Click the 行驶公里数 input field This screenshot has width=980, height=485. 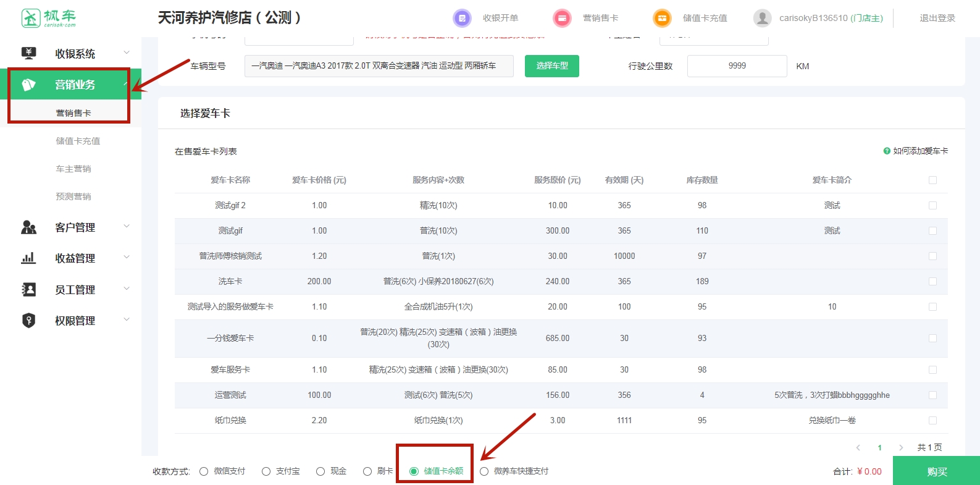(x=737, y=66)
